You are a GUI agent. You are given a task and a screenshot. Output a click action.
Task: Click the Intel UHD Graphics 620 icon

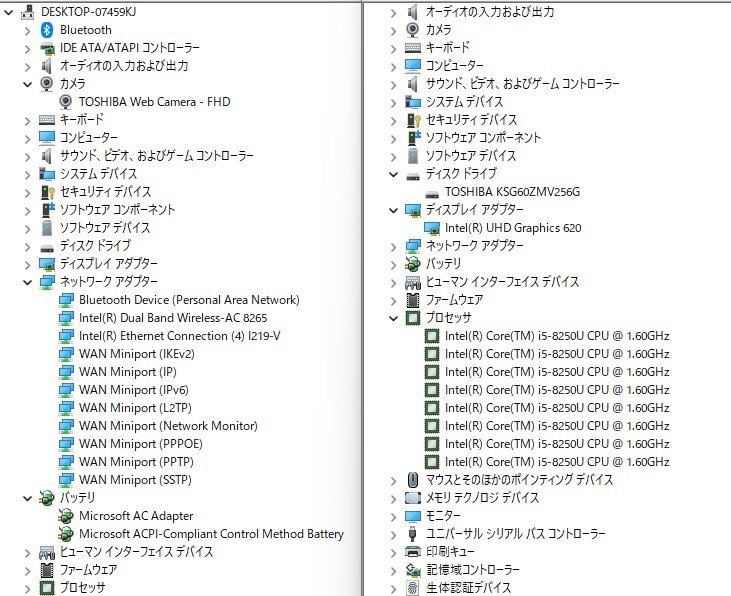pos(432,228)
